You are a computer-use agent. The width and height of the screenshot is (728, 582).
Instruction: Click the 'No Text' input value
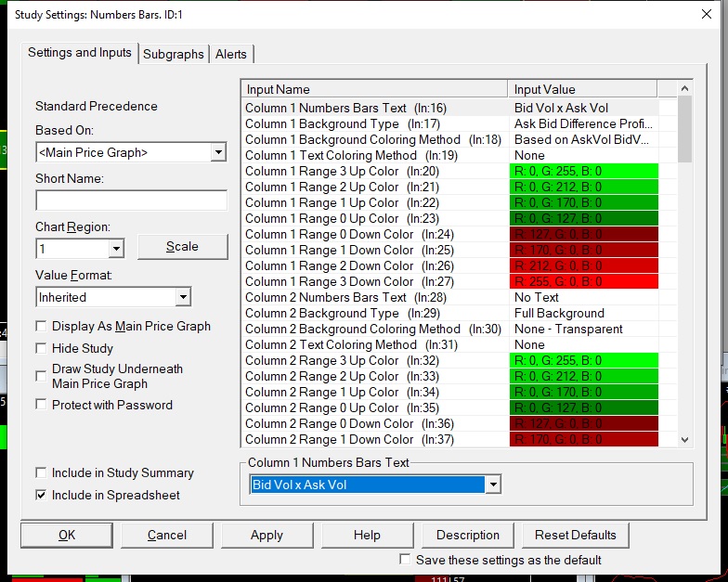pyautogui.click(x=537, y=297)
